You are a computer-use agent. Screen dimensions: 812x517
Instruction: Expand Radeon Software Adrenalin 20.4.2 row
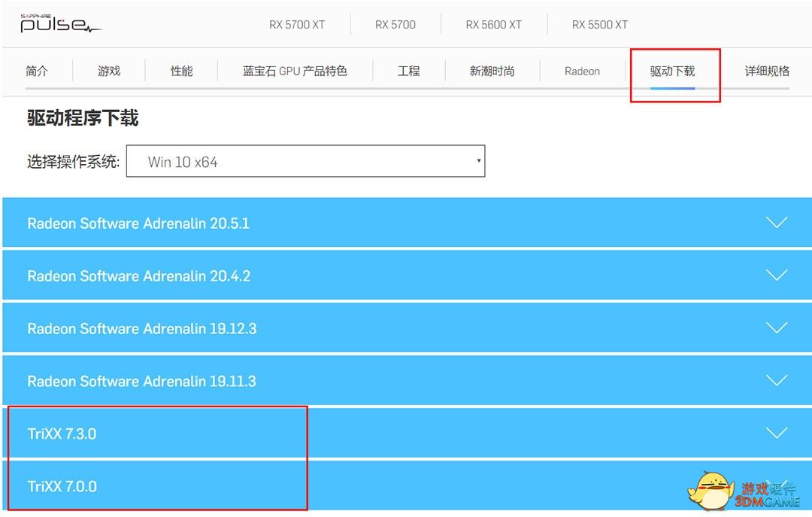coord(407,275)
